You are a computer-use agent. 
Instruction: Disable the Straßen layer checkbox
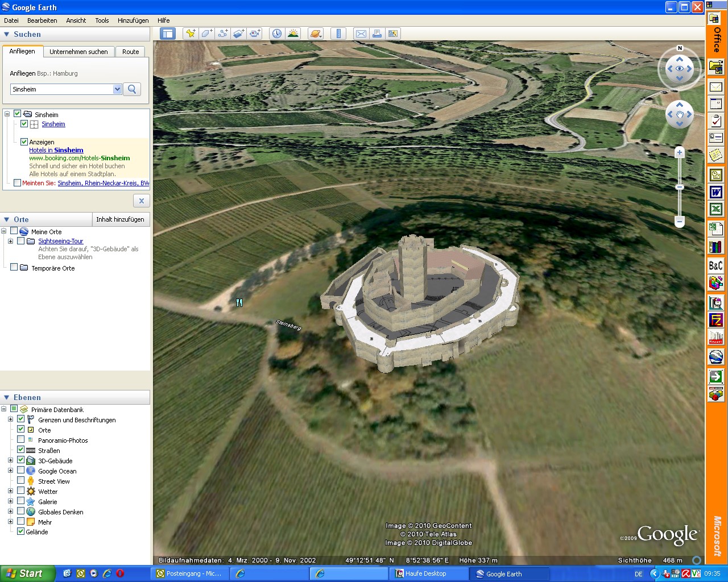pyautogui.click(x=20, y=450)
